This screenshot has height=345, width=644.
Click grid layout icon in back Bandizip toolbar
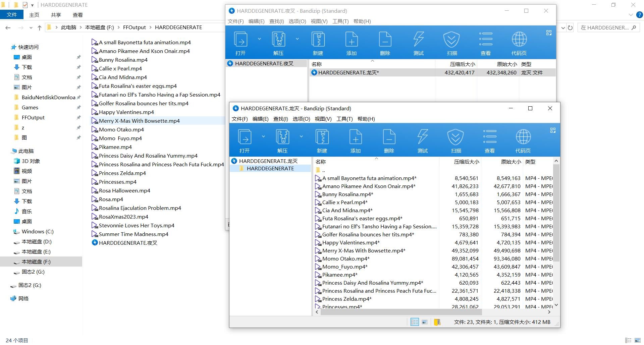[x=549, y=33]
